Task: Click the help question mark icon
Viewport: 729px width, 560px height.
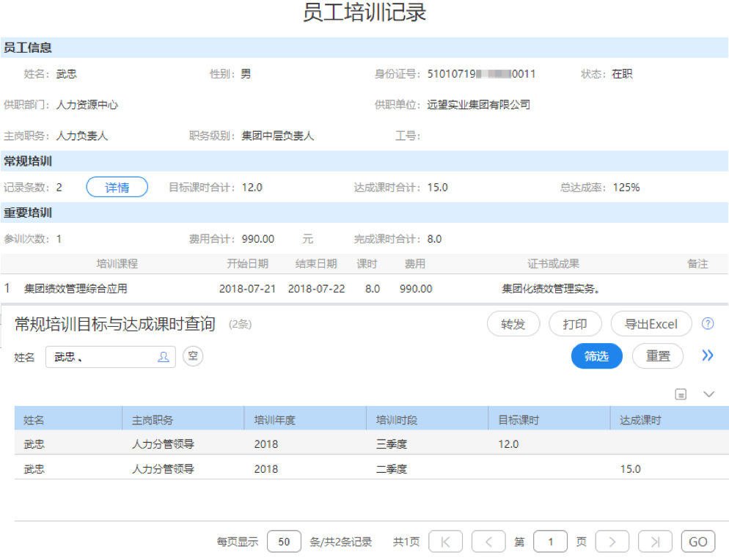Action: (708, 324)
